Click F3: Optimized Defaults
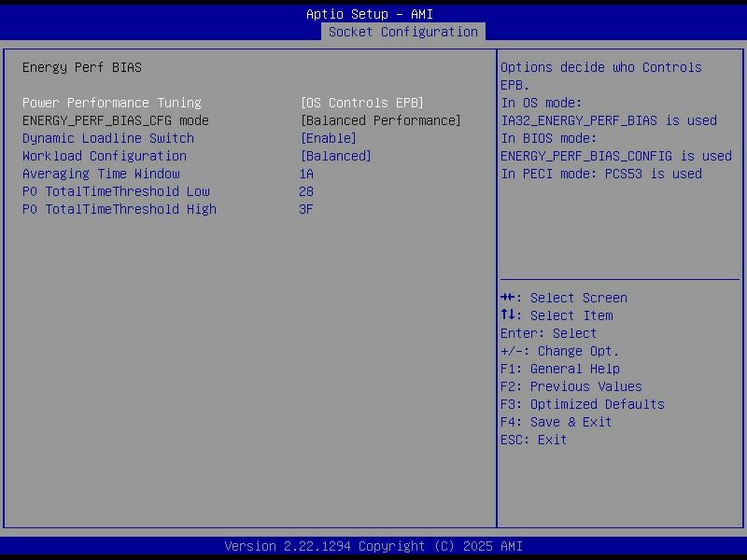The image size is (747, 560). [x=583, y=404]
